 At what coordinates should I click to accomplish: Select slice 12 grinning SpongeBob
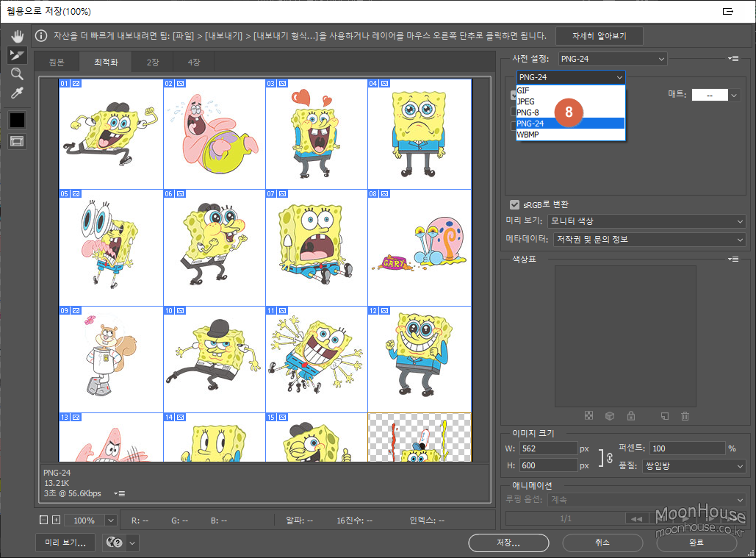click(420, 360)
